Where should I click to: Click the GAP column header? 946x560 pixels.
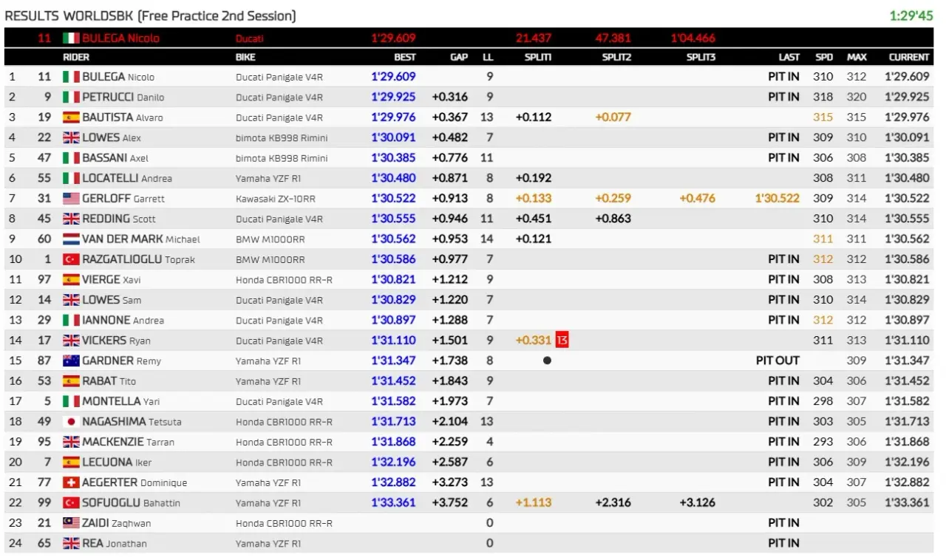point(459,57)
